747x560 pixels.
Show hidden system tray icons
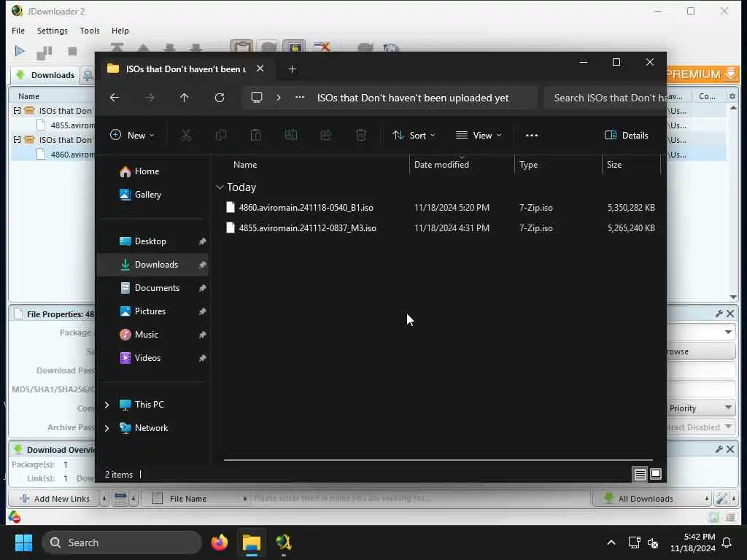pos(611,542)
